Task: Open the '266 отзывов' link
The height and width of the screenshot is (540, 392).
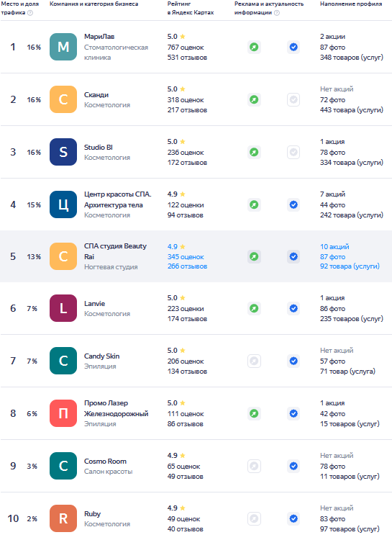Action: click(x=187, y=266)
